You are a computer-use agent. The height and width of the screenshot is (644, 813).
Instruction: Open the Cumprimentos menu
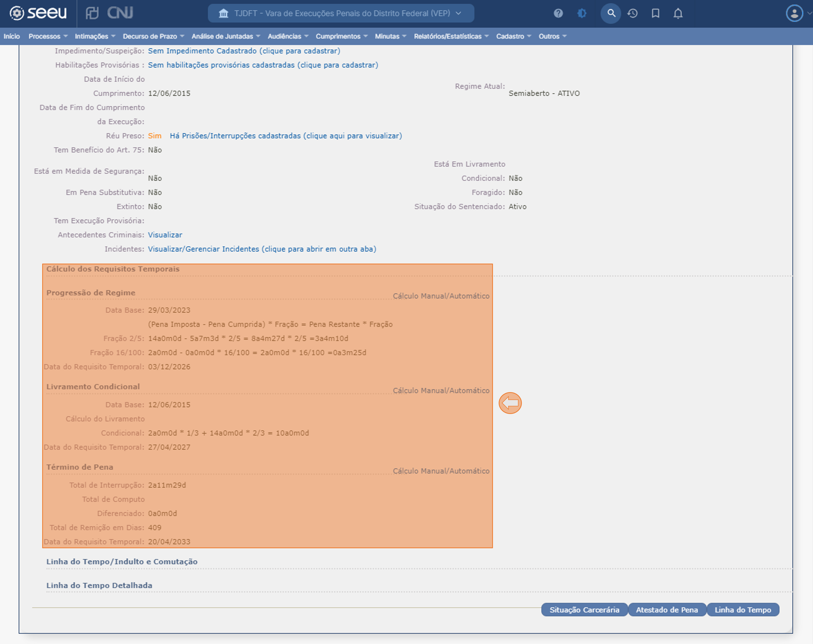[341, 36]
